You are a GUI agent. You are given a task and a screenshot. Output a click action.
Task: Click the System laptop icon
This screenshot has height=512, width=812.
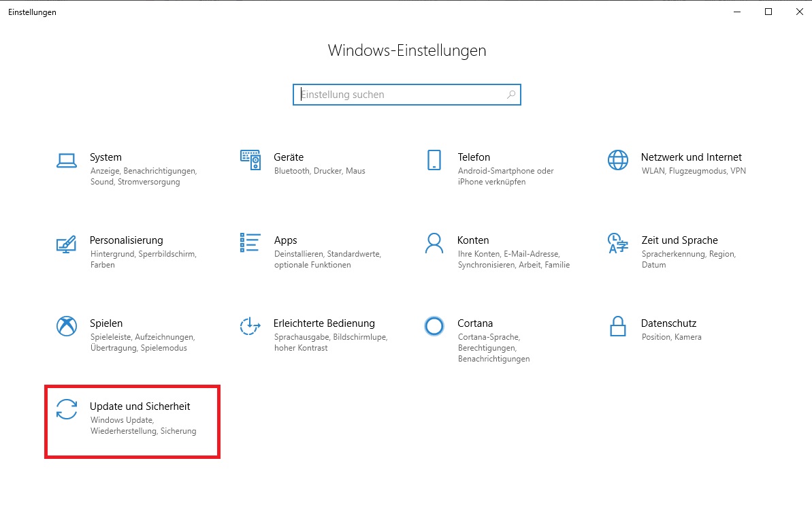tap(66, 161)
